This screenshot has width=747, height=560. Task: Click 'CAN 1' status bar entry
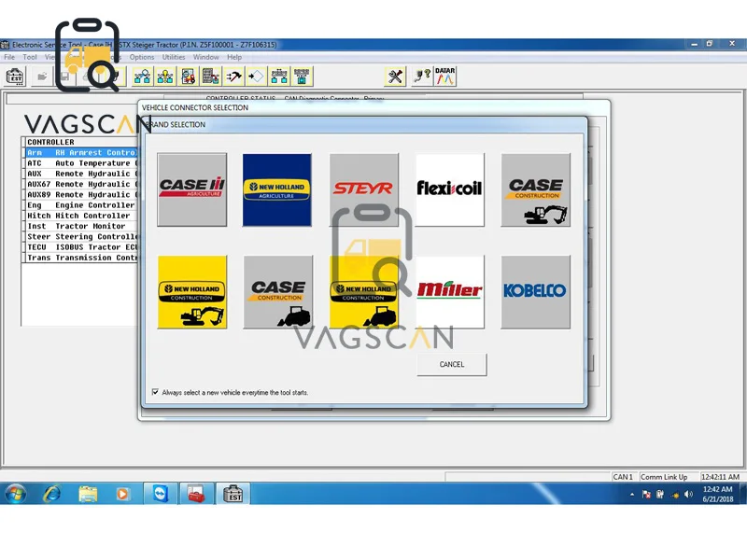(623, 477)
